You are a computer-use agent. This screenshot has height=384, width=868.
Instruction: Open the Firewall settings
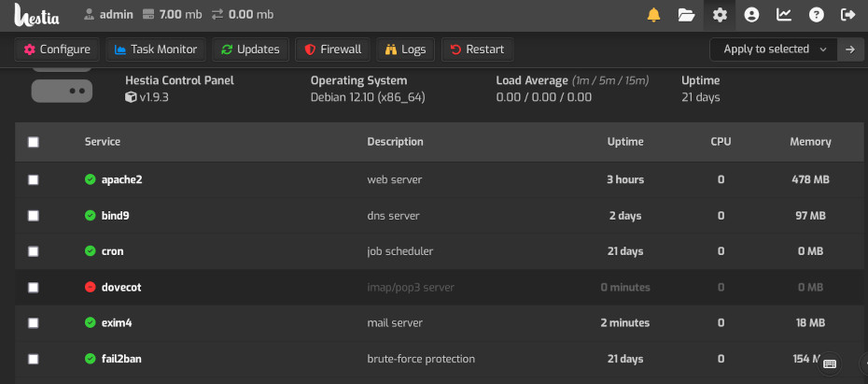pos(332,50)
